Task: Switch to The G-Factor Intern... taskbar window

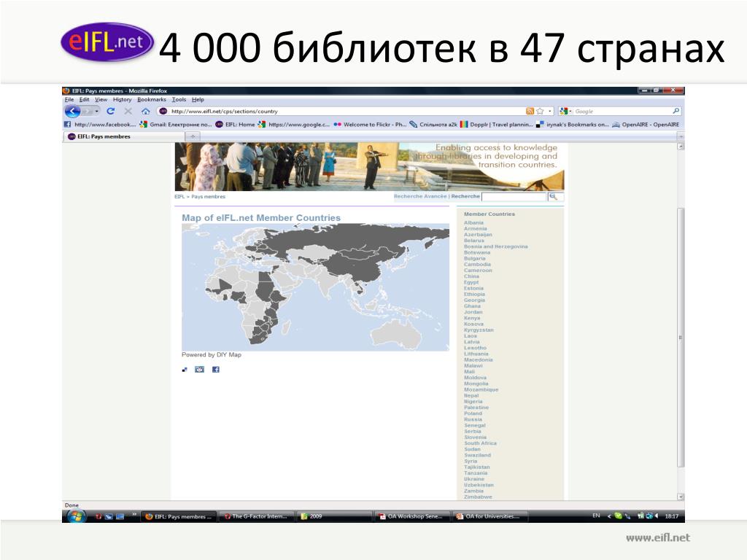Action: pos(257,516)
